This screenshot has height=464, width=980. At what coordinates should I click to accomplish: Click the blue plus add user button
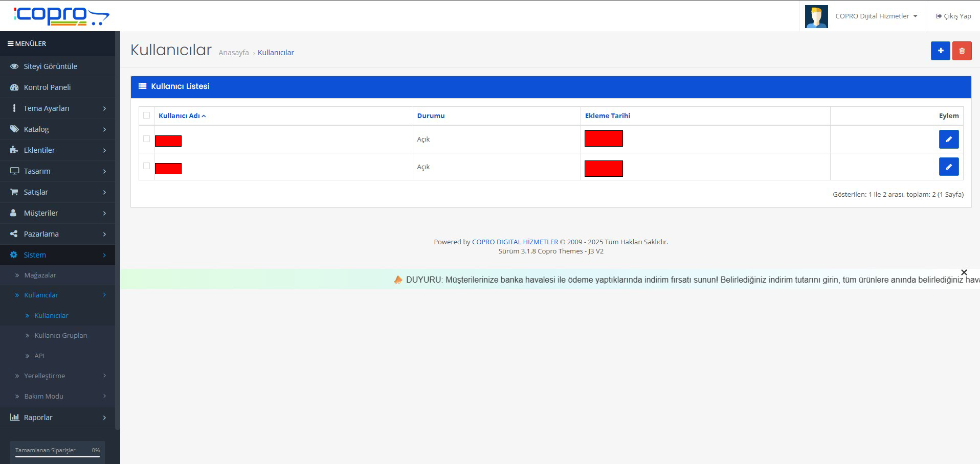(940, 51)
